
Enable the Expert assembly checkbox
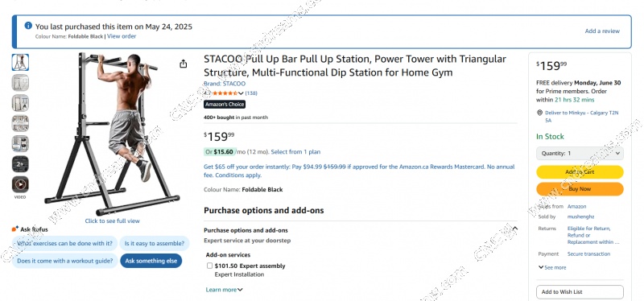(210, 266)
